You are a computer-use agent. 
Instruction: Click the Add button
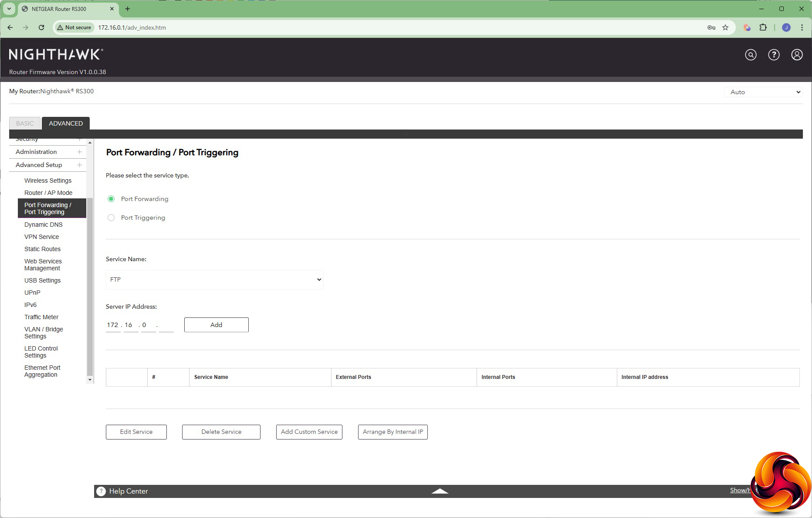[217, 325]
